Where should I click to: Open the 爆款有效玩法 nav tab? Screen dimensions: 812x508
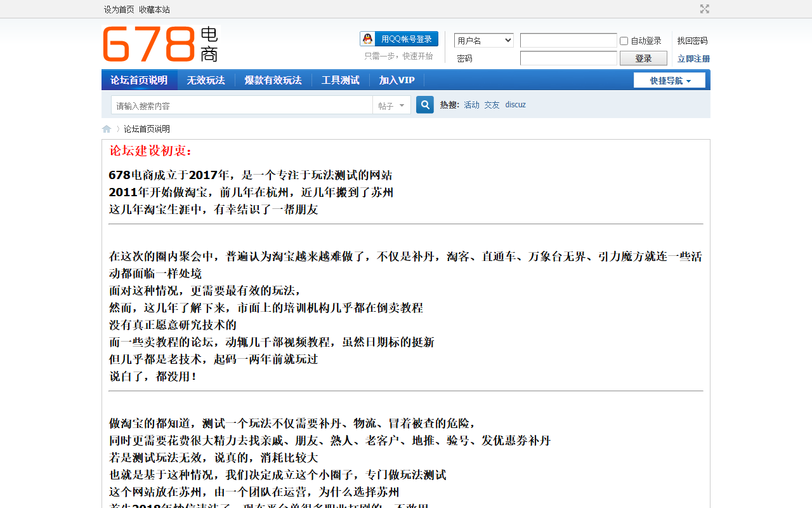click(x=273, y=80)
